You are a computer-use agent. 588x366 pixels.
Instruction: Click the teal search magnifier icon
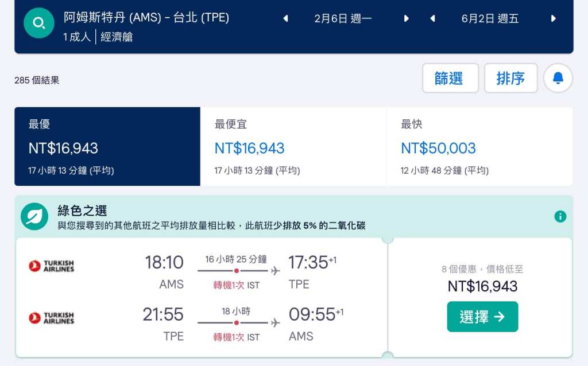pyautogui.click(x=39, y=24)
